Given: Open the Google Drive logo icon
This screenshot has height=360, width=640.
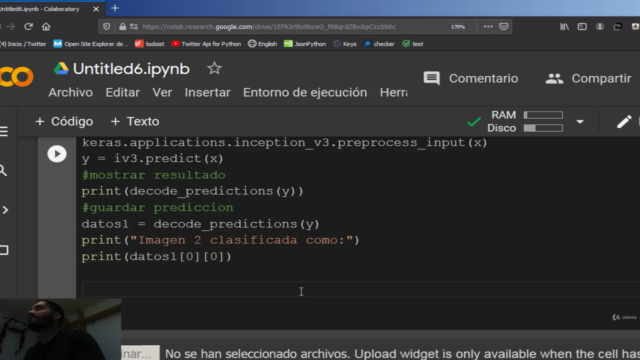Looking at the screenshot, I should (x=61, y=69).
